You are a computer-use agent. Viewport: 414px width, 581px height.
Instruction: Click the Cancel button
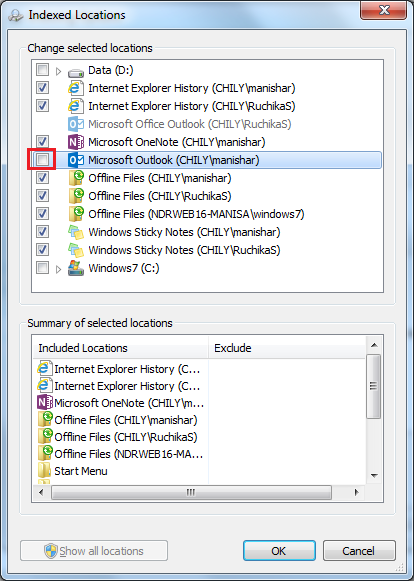[x=359, y=551]
